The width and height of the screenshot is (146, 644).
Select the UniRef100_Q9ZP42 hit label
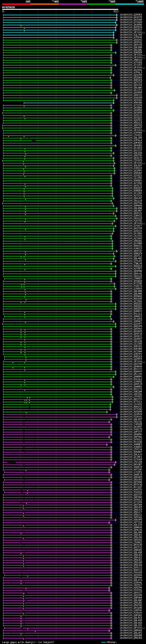131,42
